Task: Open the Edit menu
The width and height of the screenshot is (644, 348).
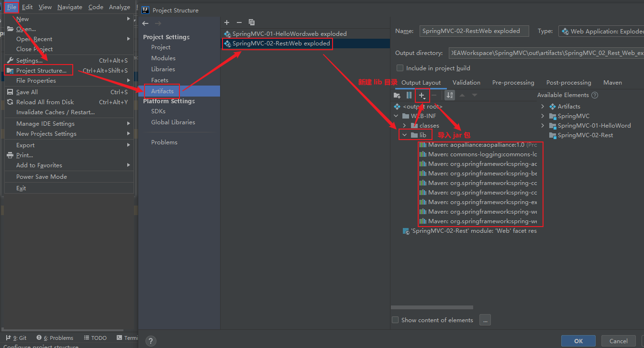Action: point(27,7)
